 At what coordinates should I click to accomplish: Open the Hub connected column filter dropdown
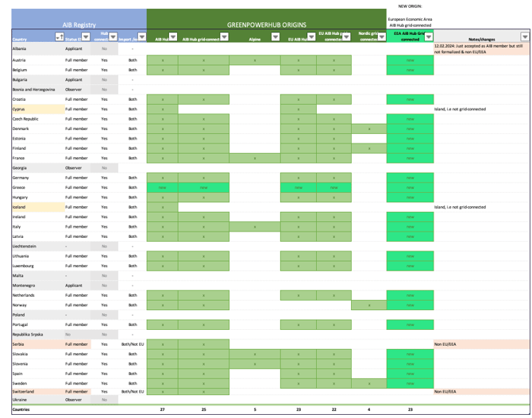pos(113,36)
